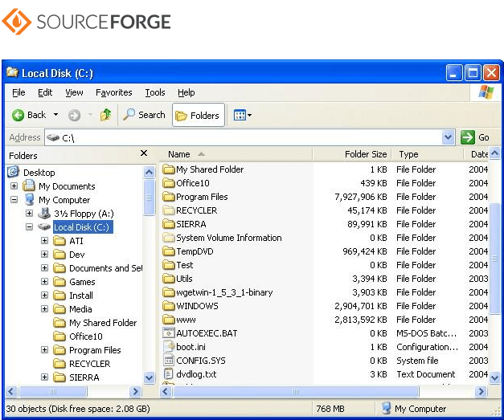Click WINDOWS folder icon
The height and width of the screenshot is (420, 504).
tap(169, 306)
